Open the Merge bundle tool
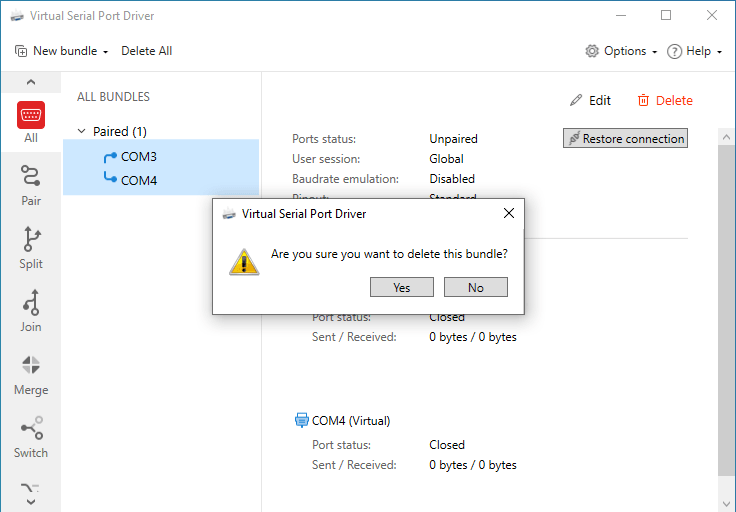This screenshot has width=736, height=512. pos(31,375)
